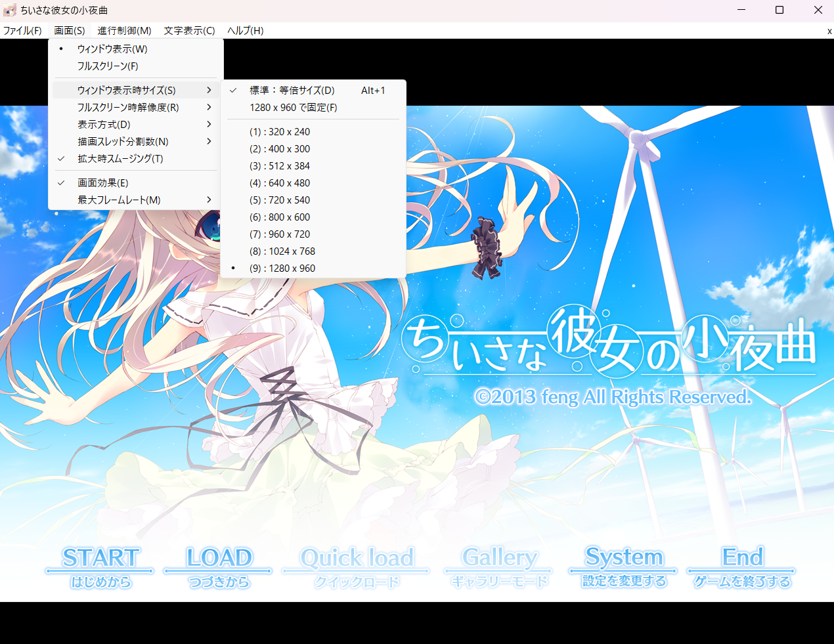Viewport: 834px width, 644px height.
Task: Open System 設定を変更する settings
Action: click(624, 568)
